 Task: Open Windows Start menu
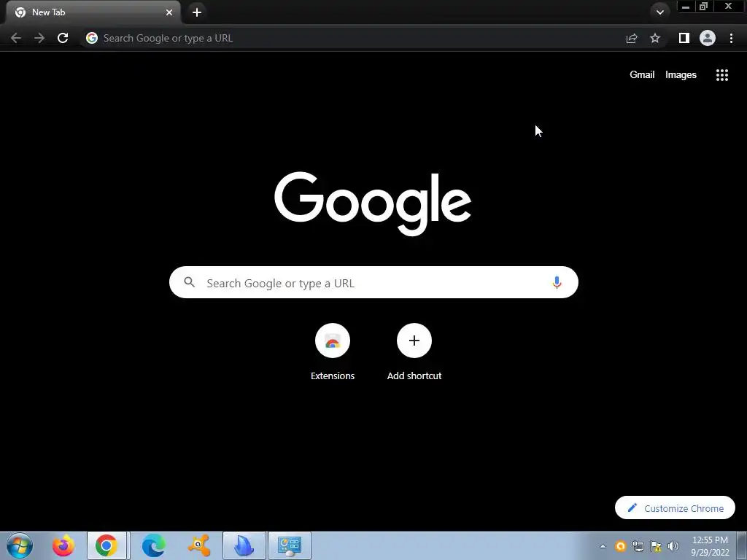click(20, 545)
